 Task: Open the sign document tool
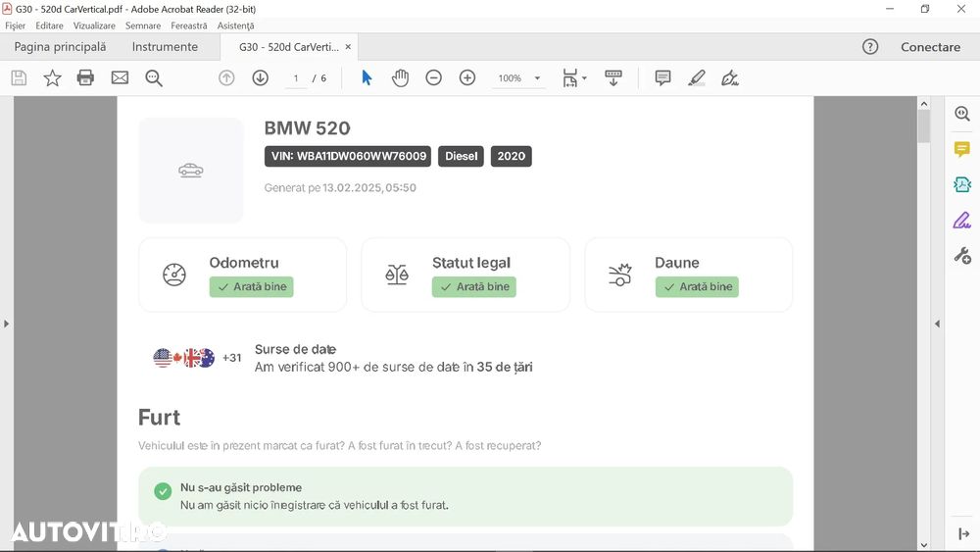[730, 78]
